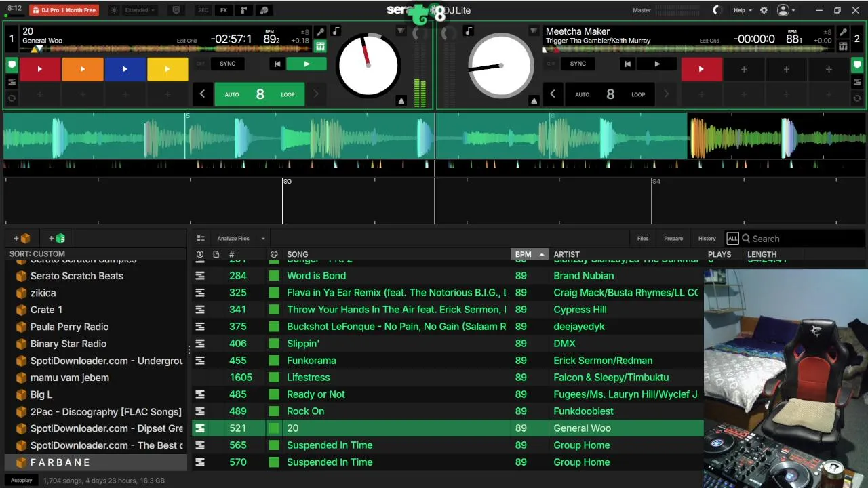Toggle deck 1 keylock note icon

point(336,32)
